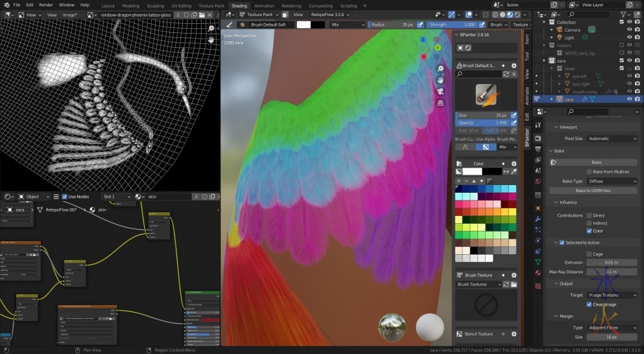Viewport: 644px width, 354px height.
Task: Uncheck the Clear Image checkbox
Action: (x=589, y=304)
